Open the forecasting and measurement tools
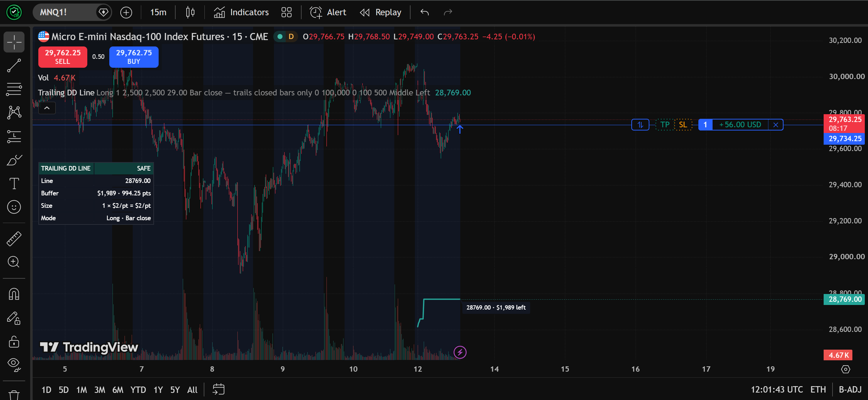The height and width of the screenshot is (400, 868). 14,137
